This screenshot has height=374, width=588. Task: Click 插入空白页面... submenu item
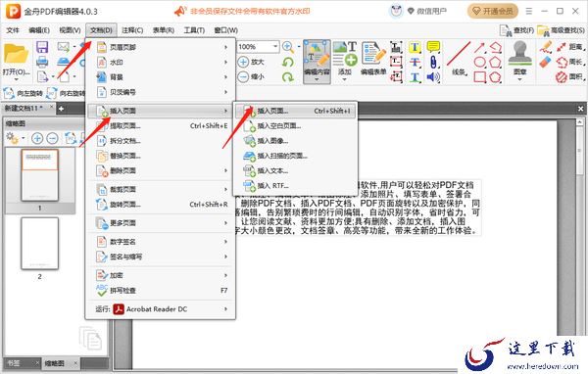295,126
